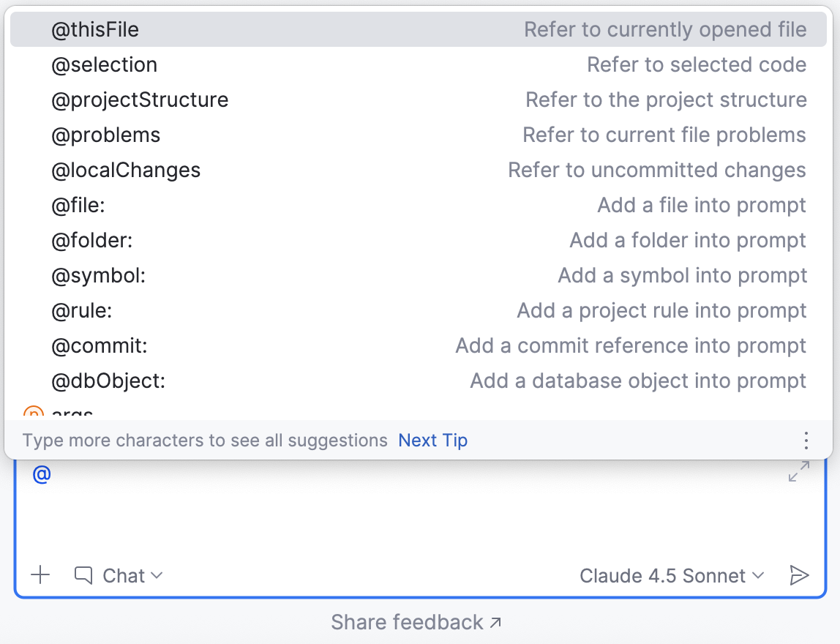
Task: Select the args parameter icon entry
Action: pos(34,413)
